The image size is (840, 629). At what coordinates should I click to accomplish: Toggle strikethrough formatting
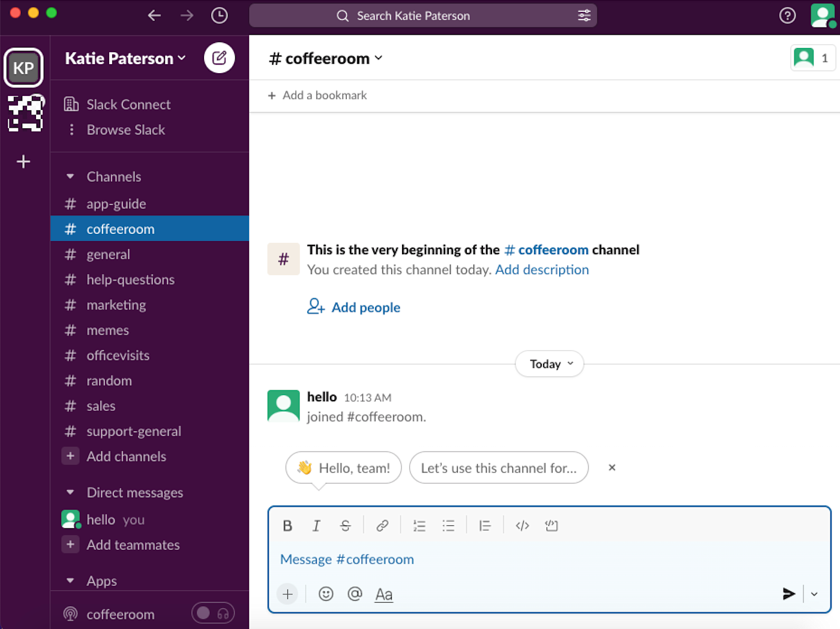(345, 526)
